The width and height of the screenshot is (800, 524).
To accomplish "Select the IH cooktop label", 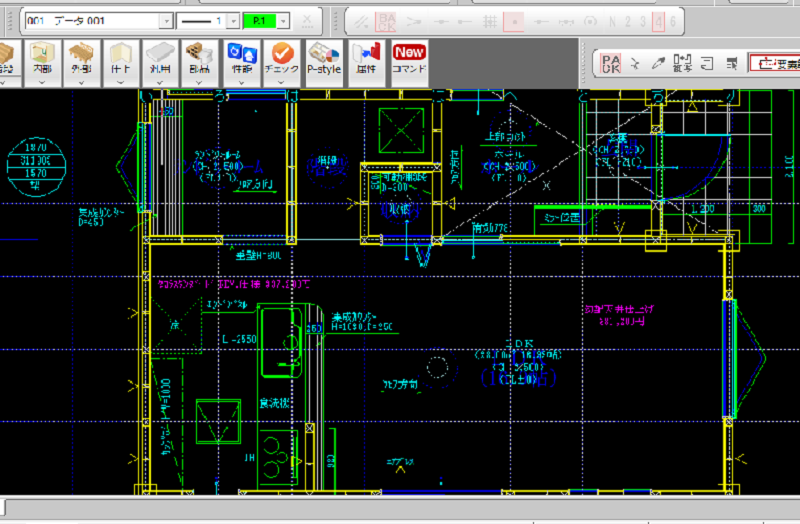I will tap(249, 458).
